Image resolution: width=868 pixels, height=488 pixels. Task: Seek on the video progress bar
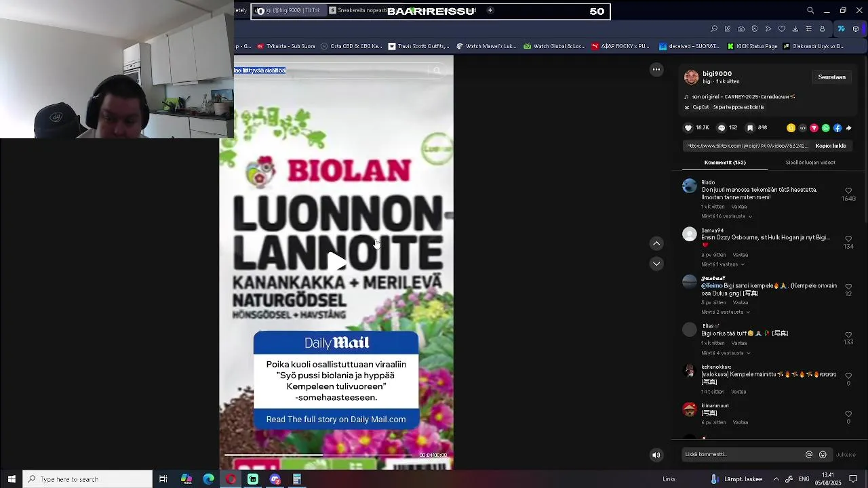point(319,455)
